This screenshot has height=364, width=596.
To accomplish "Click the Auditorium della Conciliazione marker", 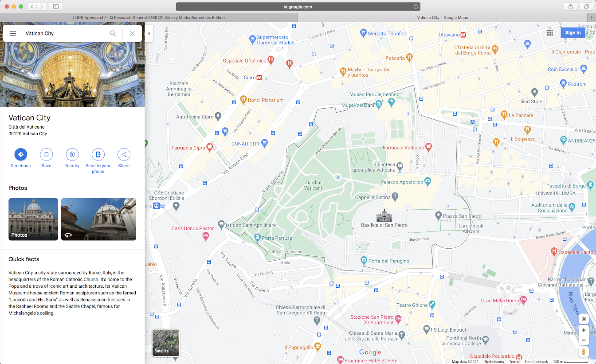I will point(572,207).
